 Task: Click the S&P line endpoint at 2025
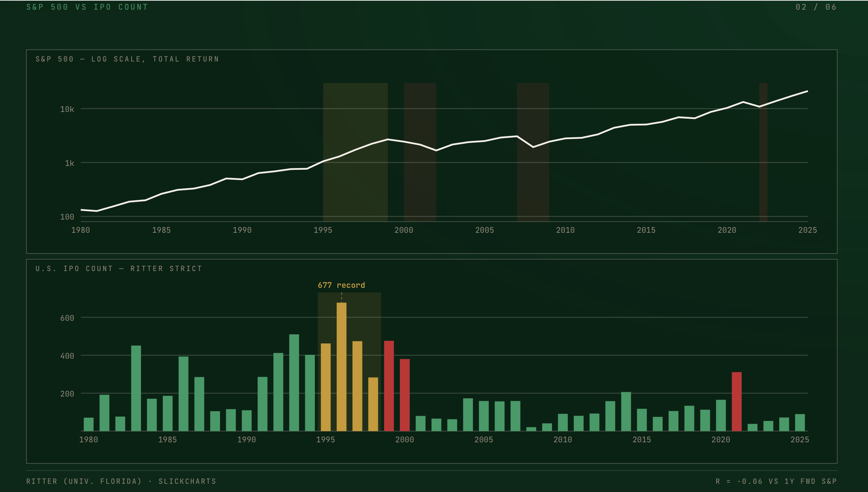click(x=807, y=92)
